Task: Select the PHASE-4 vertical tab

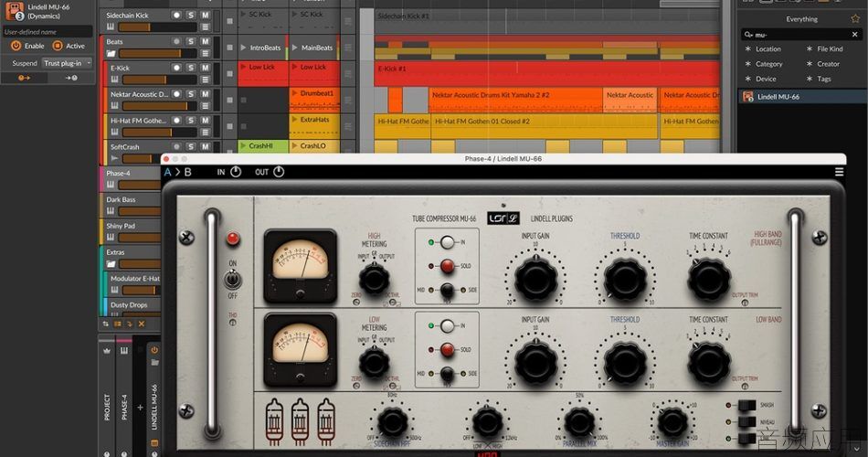Action: [x=124, y=407]
